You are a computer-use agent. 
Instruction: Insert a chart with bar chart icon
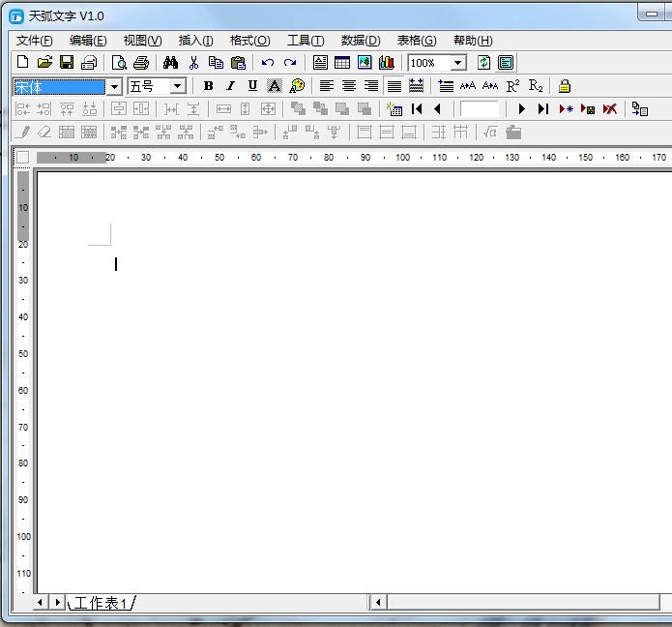[387, 63]
